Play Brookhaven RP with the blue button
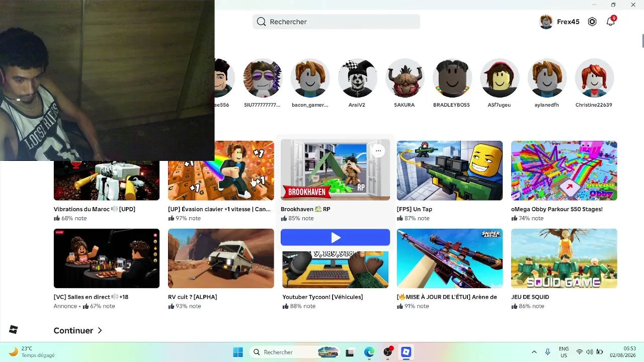The height and width of the screenshot is (362, 644). (335, 237)
